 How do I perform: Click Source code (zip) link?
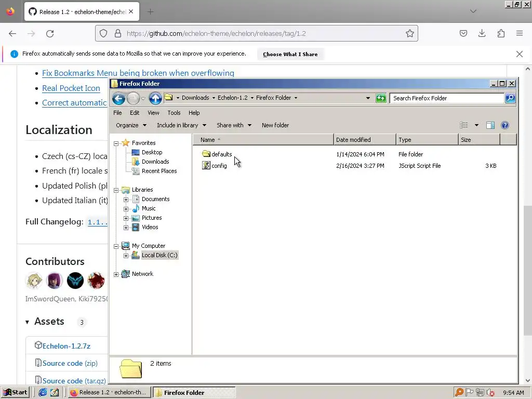[x=70, y=363]
